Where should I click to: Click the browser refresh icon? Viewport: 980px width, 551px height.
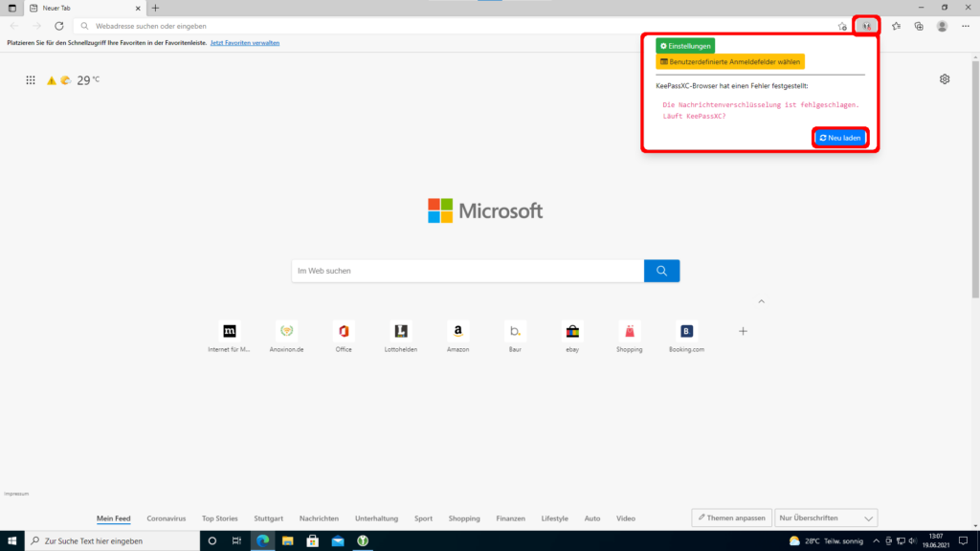[x=58, y=26]
